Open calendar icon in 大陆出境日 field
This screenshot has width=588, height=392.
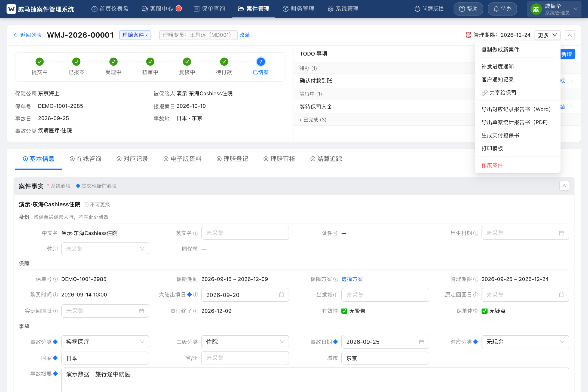tap(281, 295)
